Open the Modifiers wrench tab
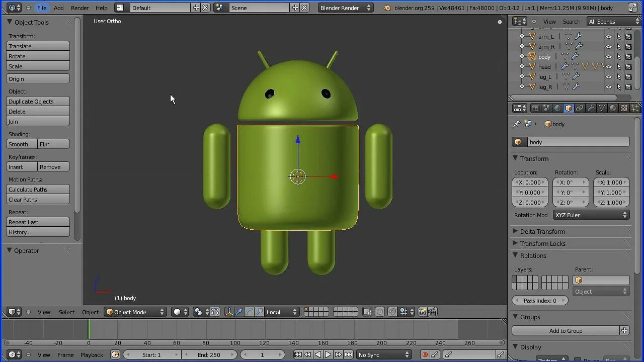This screenshot has height=362, width=644. (591, 108)
